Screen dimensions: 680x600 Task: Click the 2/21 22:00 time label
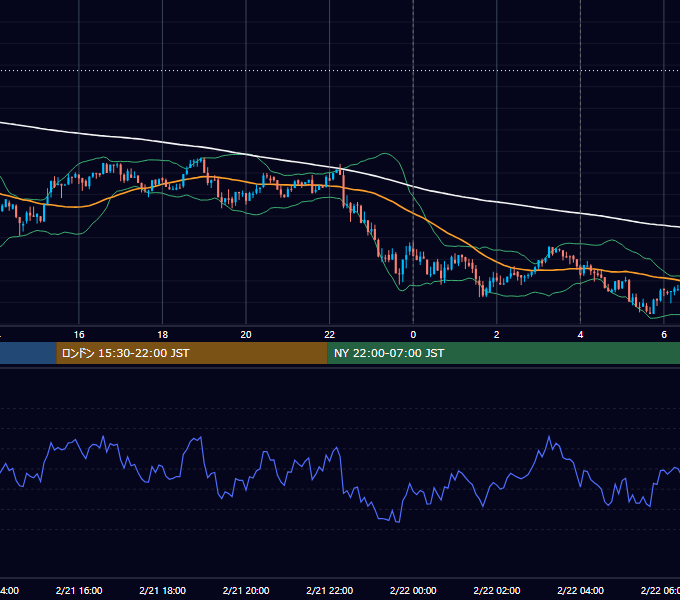330,590
